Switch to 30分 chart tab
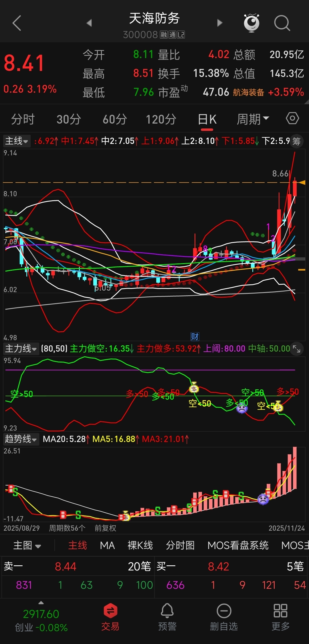 point(69,119)
